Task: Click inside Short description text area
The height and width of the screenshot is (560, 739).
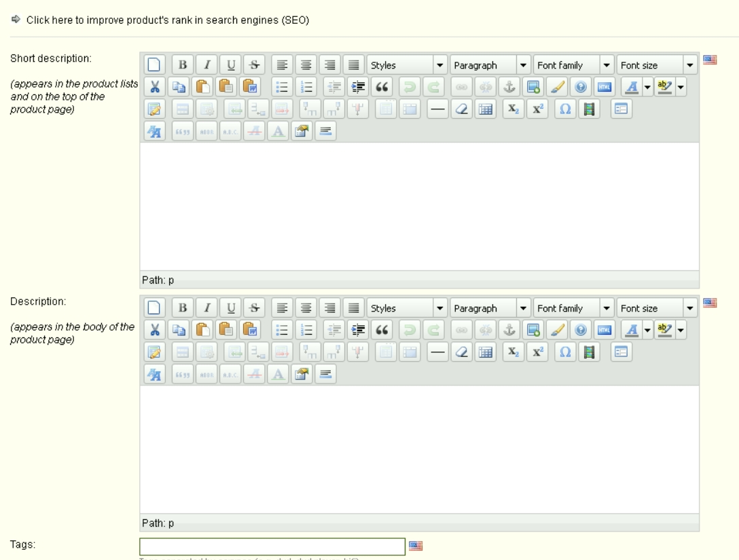Action: [x=420, y=206]
